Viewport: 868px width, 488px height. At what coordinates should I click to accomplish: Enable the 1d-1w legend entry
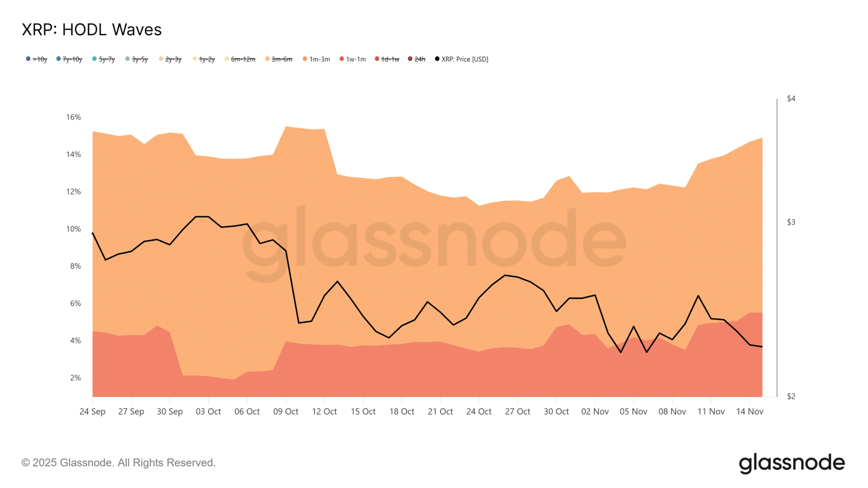[x=387, y=59]
